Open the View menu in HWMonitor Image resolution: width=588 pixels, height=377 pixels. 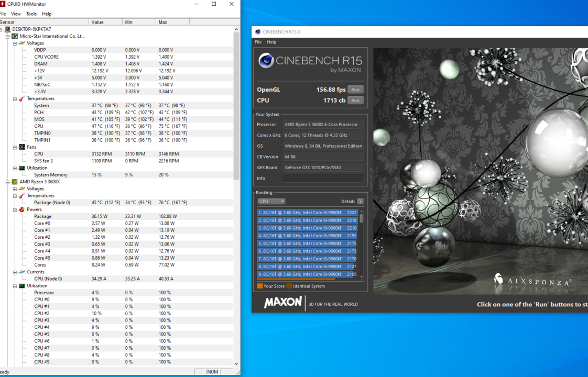coord(16,14)
